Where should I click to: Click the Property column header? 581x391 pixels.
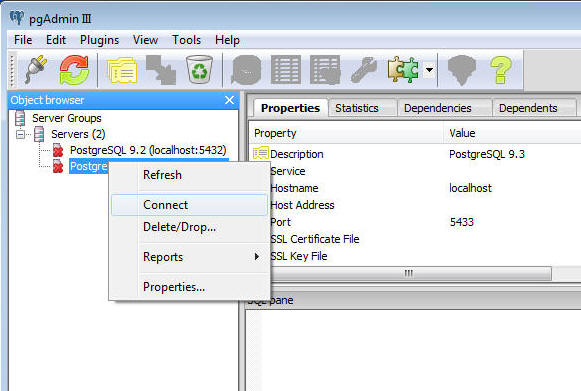346,133
